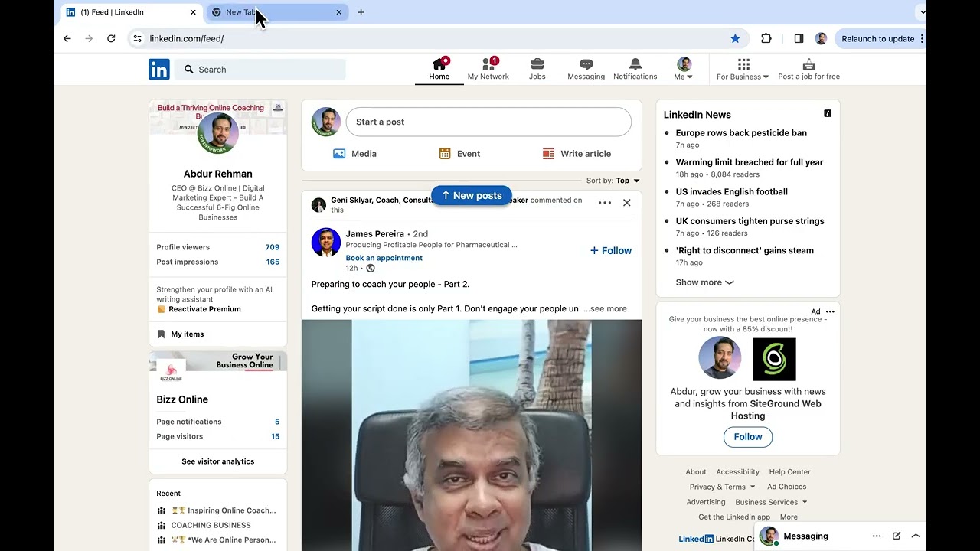The image size is (980, 551).
Task: Open Book an appointment link
Action: (x=384, y=258)
